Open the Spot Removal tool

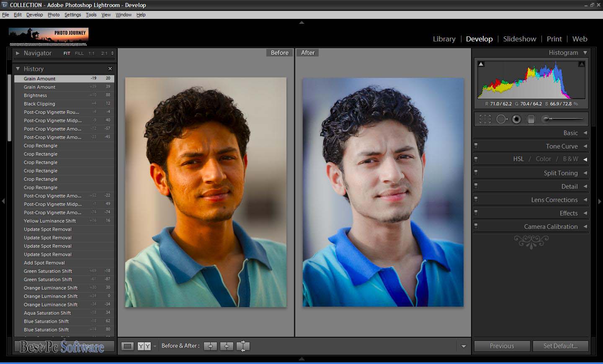[502, 119]
